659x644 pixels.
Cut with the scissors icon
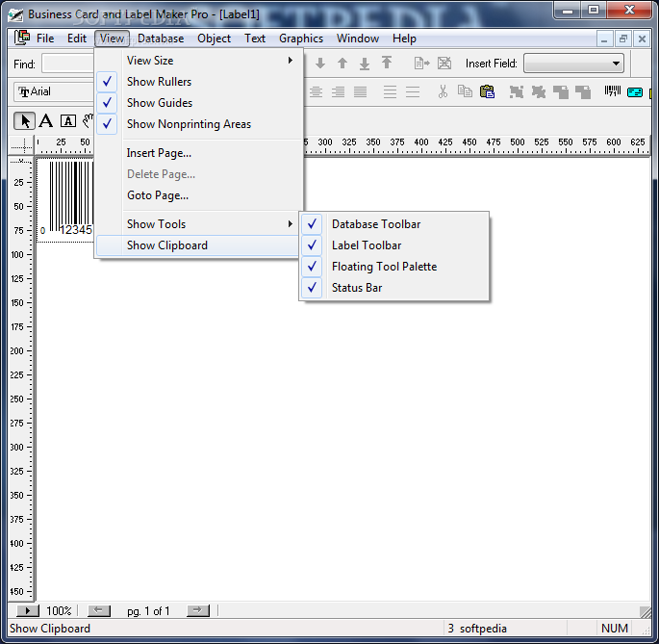coord(443,91)
